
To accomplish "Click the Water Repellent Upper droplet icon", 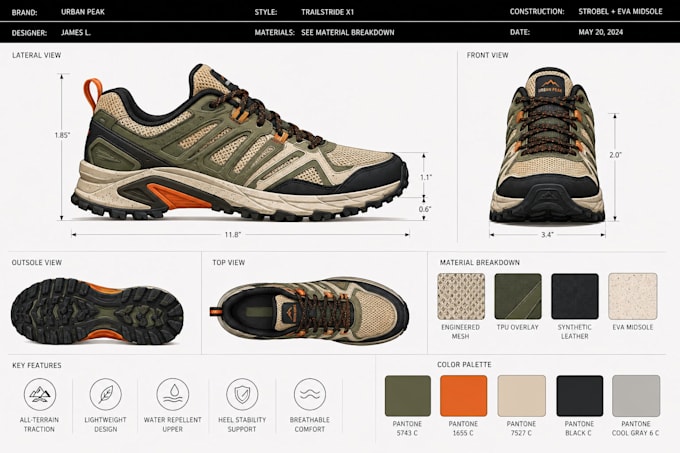I will point(173,394).
